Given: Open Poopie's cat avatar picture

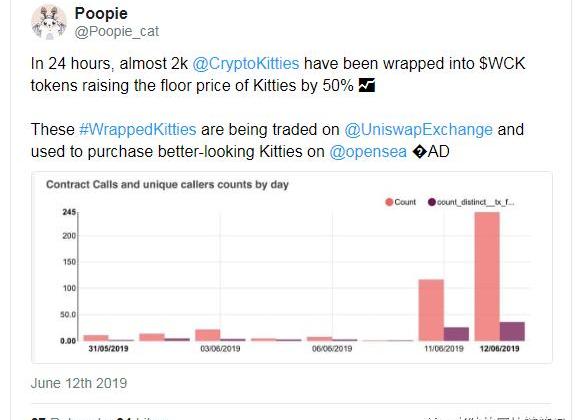Looking at the screenshot, I should coord(49,22).
